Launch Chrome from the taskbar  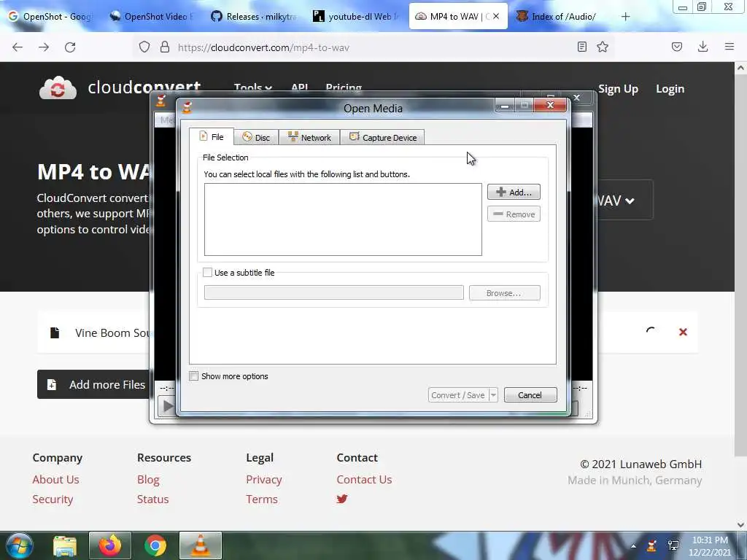point(155,545)
